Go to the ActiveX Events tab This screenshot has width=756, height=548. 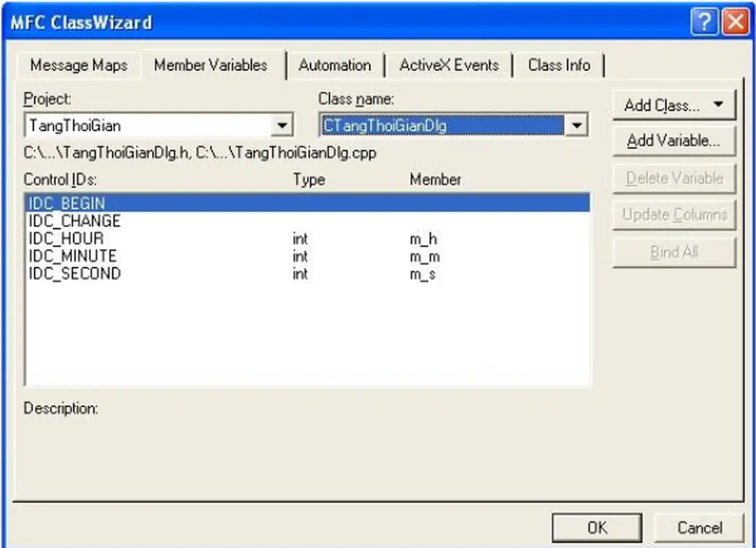tap(449, 66)
